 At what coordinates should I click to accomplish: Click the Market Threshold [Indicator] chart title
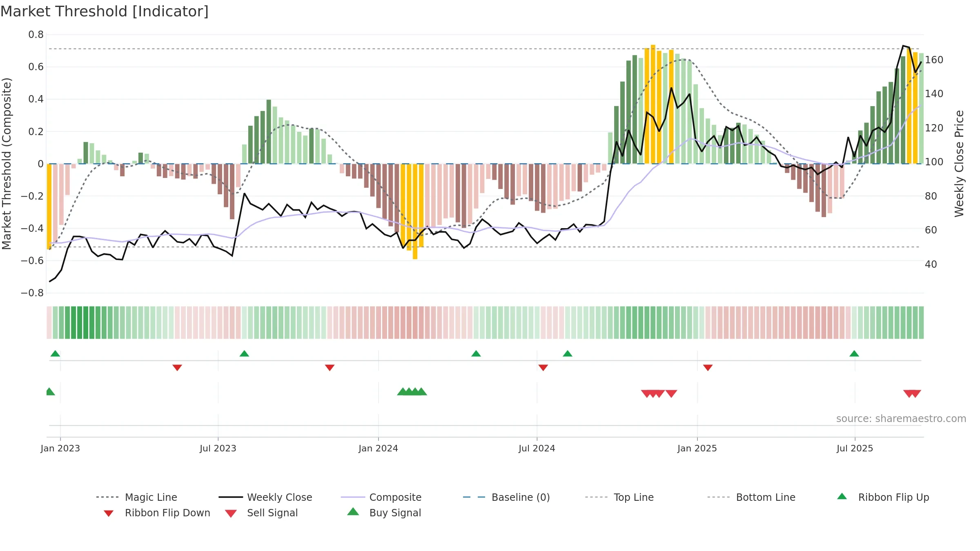105,11
